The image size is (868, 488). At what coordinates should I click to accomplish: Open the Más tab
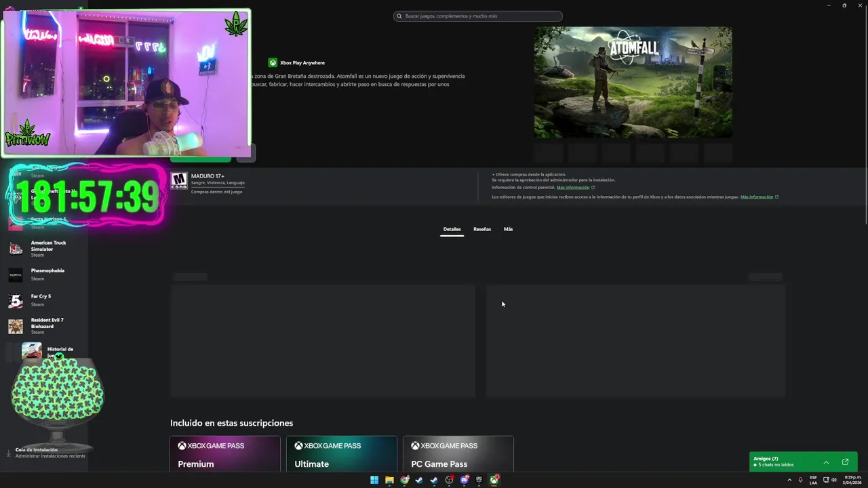click(x=508, y=229)
